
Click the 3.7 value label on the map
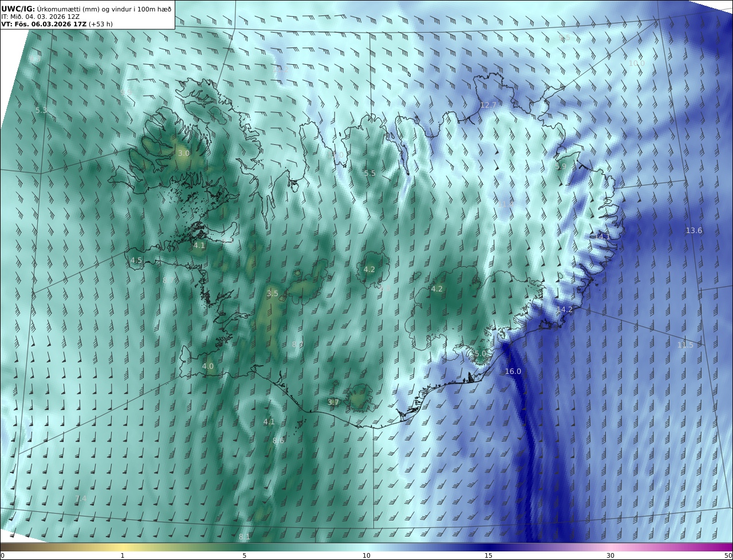coord(333,403)
